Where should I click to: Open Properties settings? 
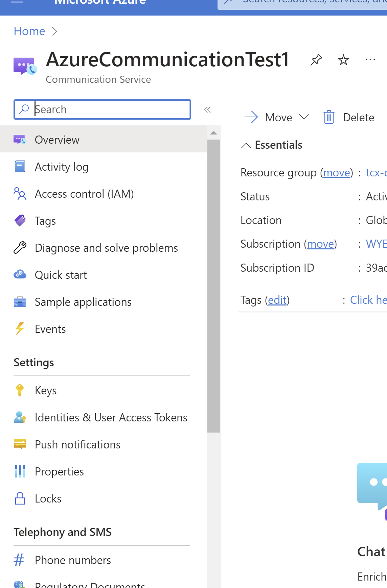pos(103,471)
